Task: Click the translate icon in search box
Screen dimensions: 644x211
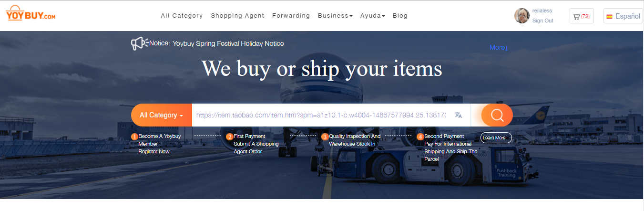Action: pos(458,115)
